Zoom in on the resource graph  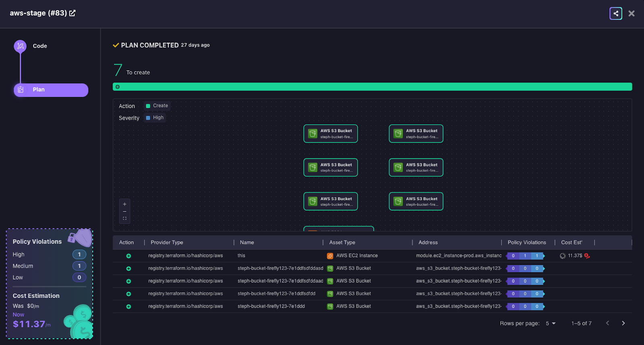(x=125, y=204)
